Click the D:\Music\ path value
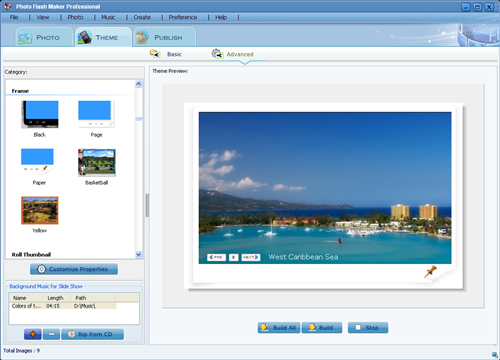This screenshot has width=500, height=360. tap(85, 306)
